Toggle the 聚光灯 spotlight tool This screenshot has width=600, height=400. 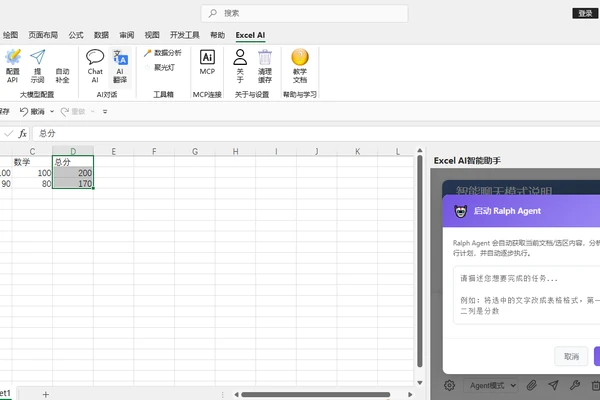click(160, 67)
